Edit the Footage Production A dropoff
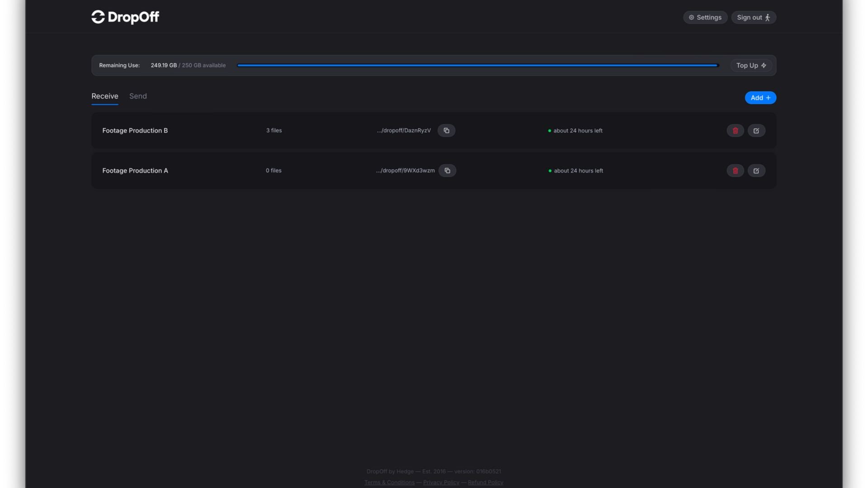This screenshot has width=868, height=488. (x=757, y=170)
